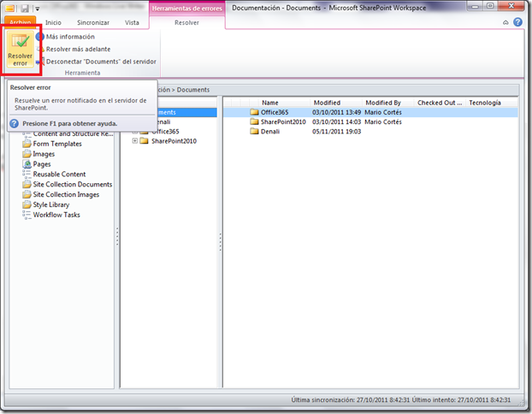Click the Último intento status text
Viewport: 532px width, 414px height.
pyautogui.click(x=461, y=400)
